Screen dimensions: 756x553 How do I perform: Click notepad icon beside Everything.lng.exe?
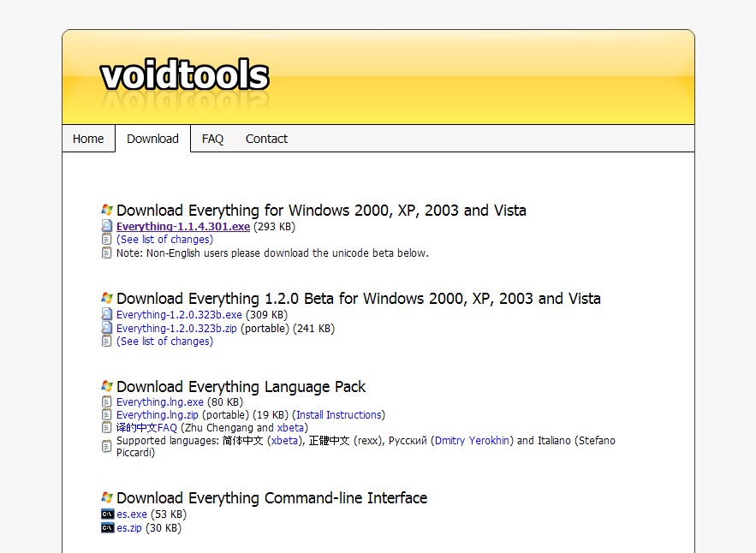(x=106, y=401)
